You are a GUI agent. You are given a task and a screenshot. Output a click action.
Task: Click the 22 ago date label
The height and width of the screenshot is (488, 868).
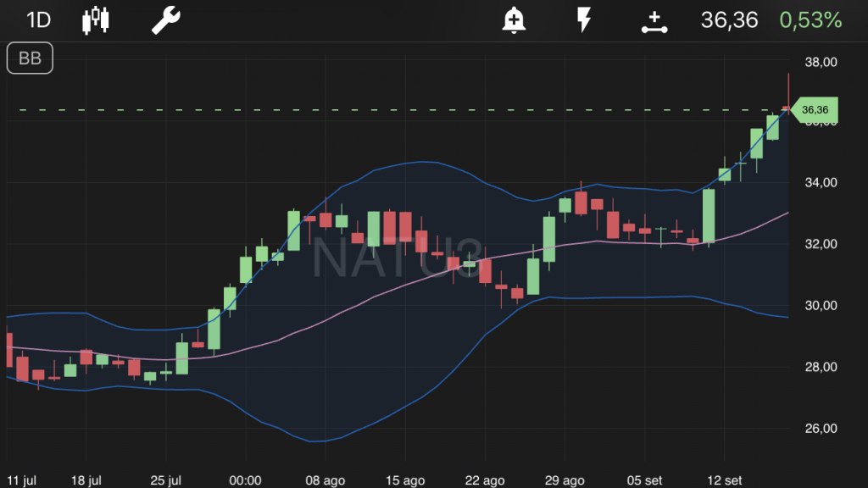[x=485, y=480]
